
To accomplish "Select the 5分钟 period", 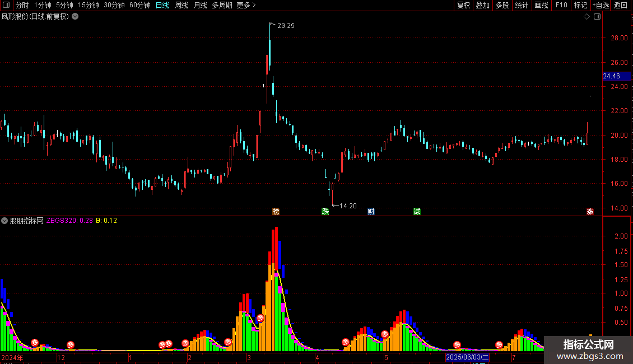I will (x=64, y=5).
